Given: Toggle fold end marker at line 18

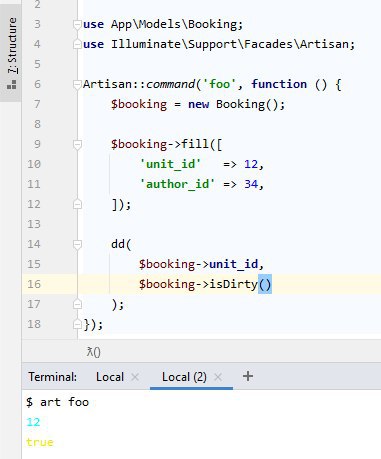Looking at the screenshot, I should [x=77, y=324].
